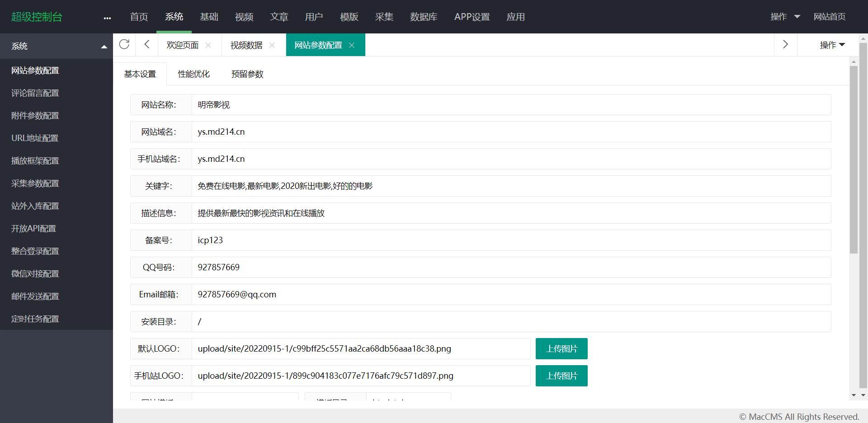Switch to the 性能优化 tab
This screenshot has width=868, height=423.
(193, 74)
